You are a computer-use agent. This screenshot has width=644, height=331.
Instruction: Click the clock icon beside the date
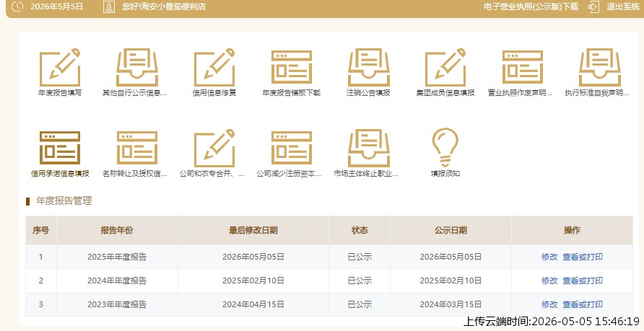click(17, 6)
